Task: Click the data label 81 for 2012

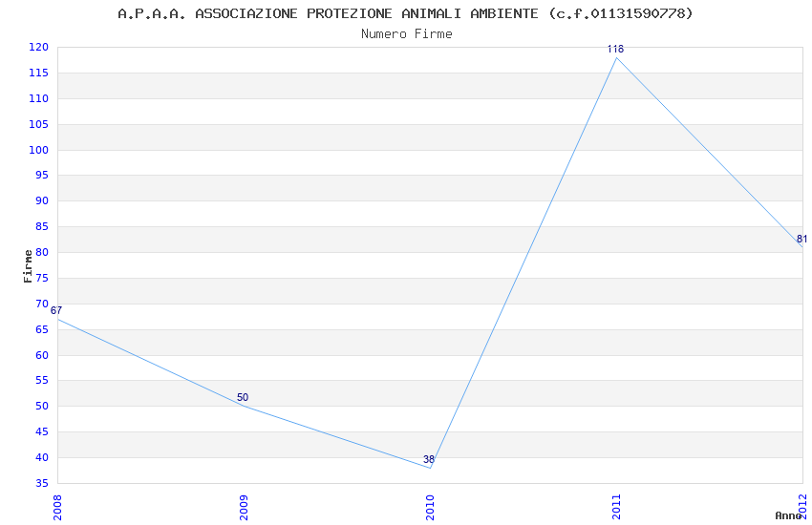Action: [801, 239]
